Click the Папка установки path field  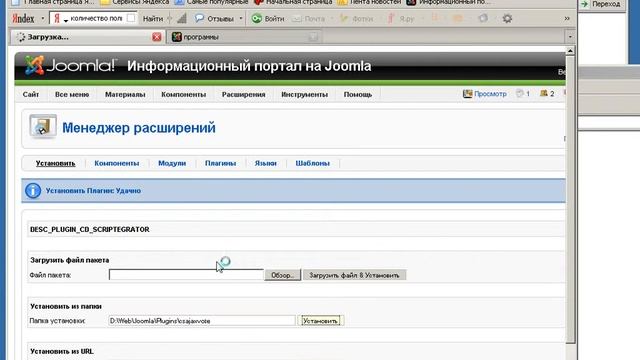202,321
